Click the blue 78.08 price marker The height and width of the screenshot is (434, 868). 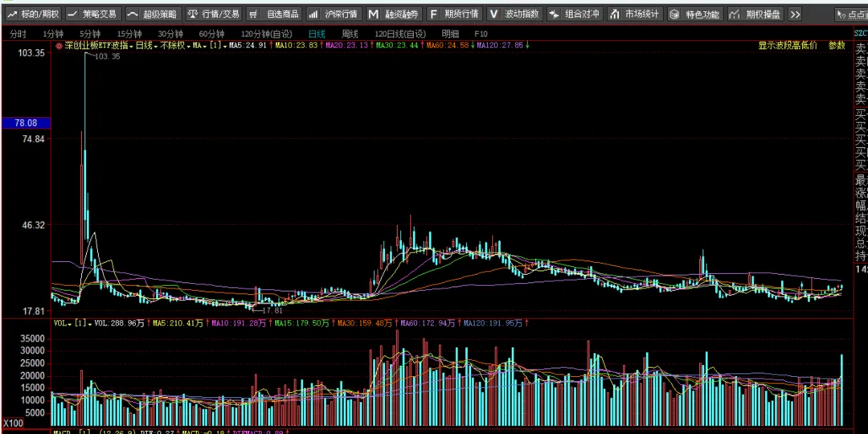point(26,123)
